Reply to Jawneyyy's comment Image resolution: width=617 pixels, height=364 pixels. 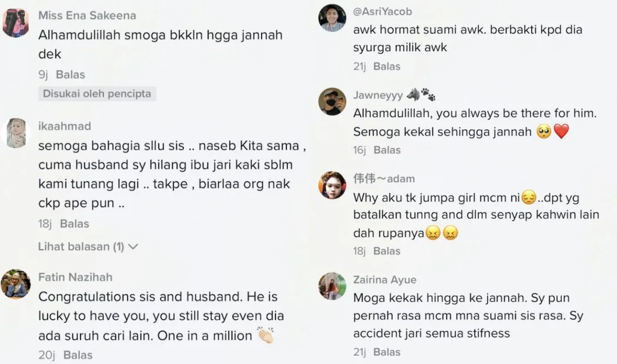387,150
